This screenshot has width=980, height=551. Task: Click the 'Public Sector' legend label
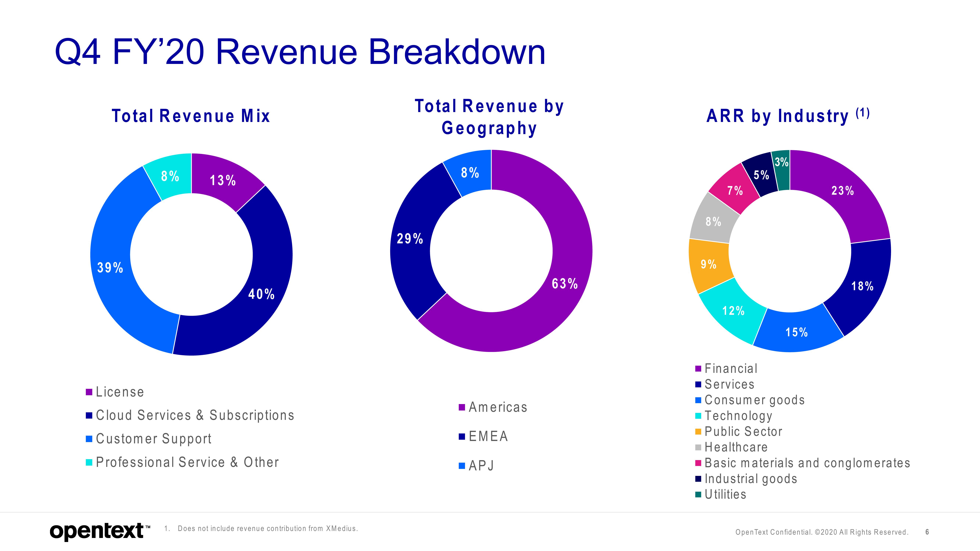743,432
